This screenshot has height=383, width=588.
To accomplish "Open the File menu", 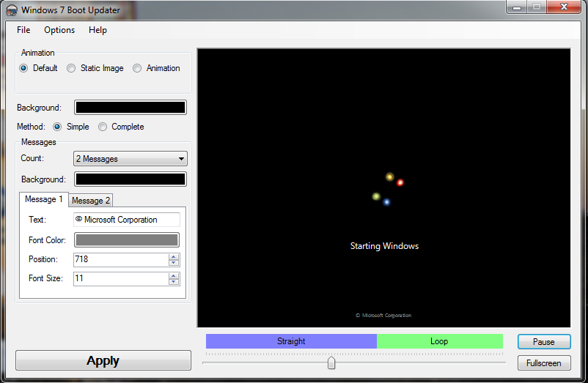I will tap(23, 30).
